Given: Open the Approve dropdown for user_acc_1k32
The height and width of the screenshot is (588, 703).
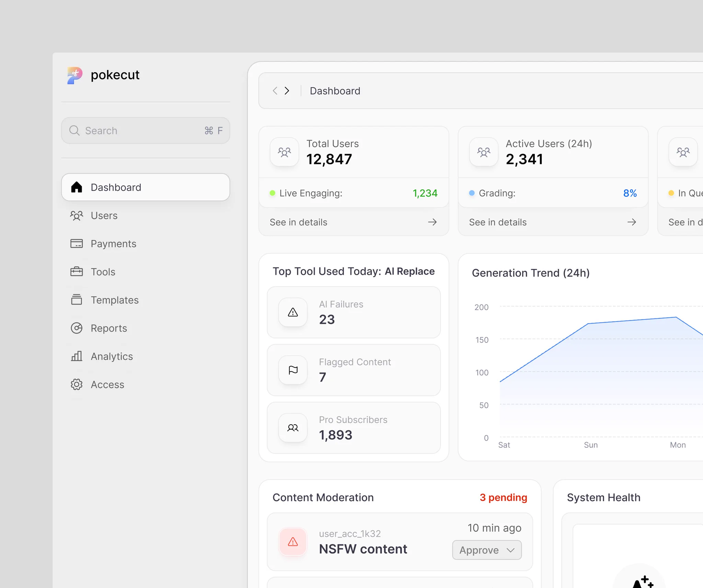Looking at the screenshot, I should click(x=487, y=550).
